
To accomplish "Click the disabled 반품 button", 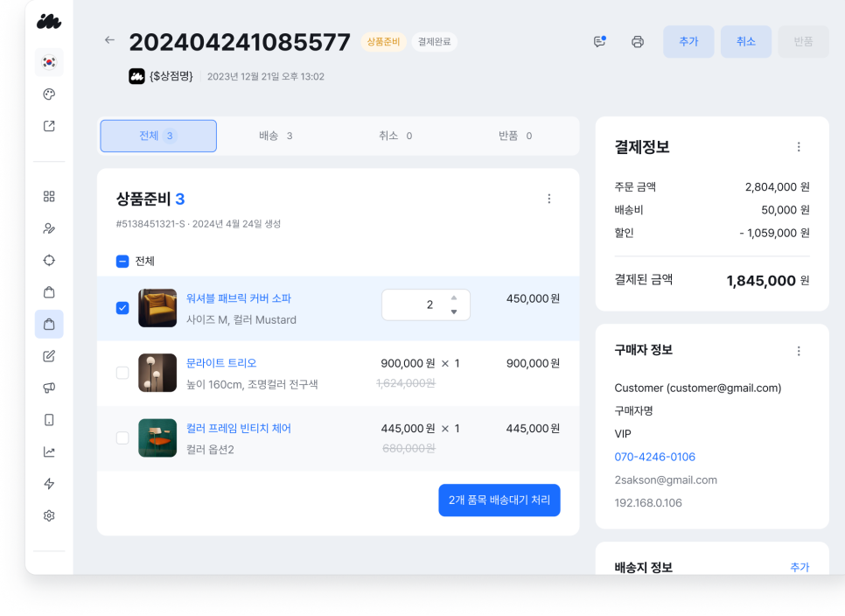I will [x=804, y=41].
